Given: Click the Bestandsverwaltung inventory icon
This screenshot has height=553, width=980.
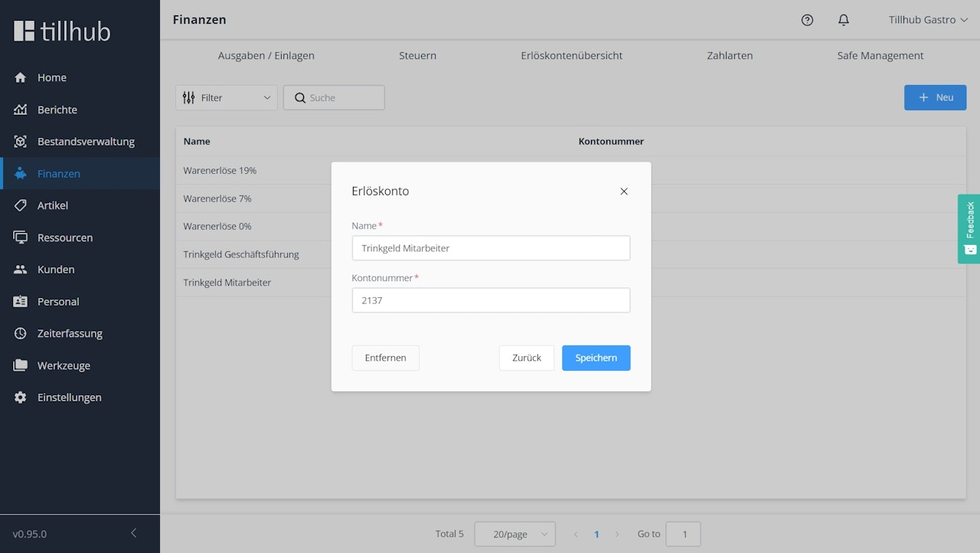Looking at the screenshot, I should coord(21,142).
